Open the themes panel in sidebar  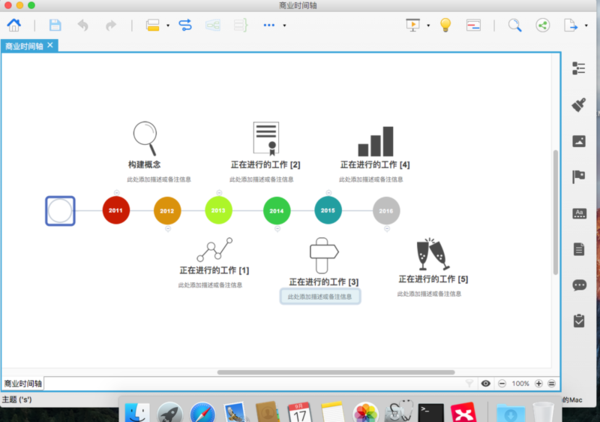pyautogui.click(x=579, y=213)
